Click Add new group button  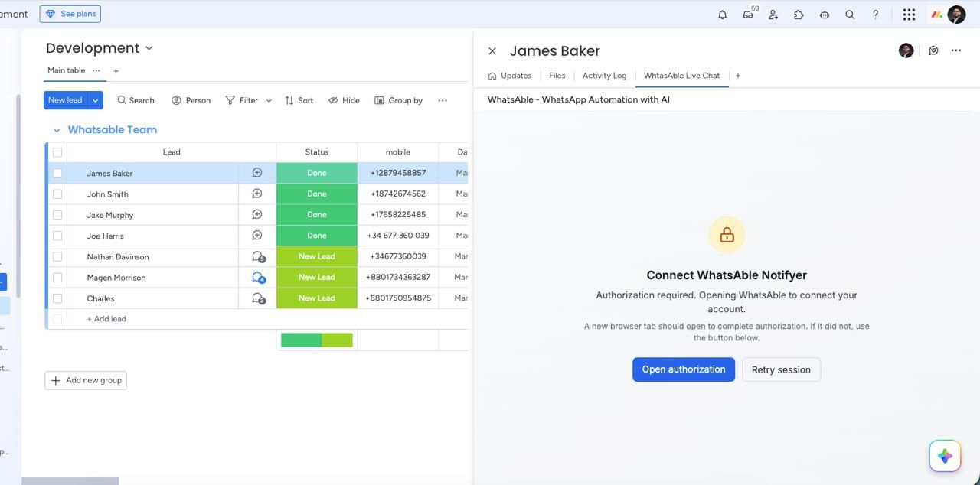point(86,380)
